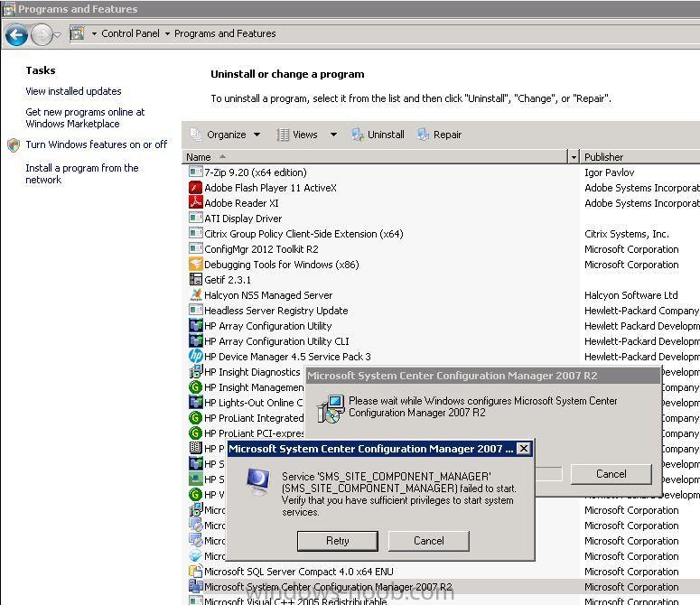
Task: Click the Debugging Tools for Windows icon
Action: [x=195, y=265]
